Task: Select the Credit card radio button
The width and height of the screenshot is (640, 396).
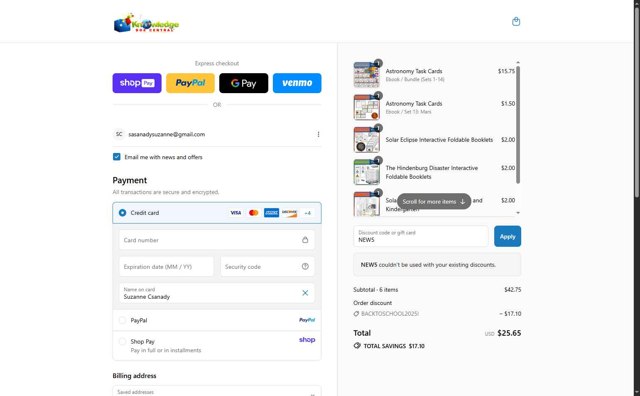Action: (x=122, y=213)
